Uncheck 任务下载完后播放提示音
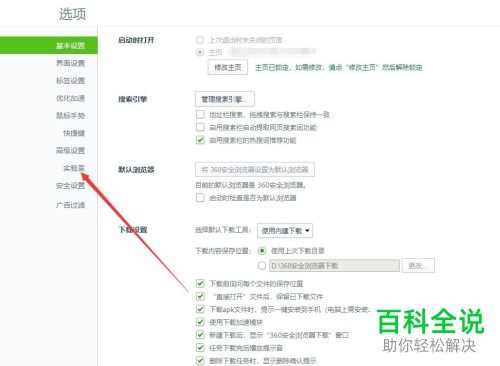This screenshot has width=500, height=366. 200,348
